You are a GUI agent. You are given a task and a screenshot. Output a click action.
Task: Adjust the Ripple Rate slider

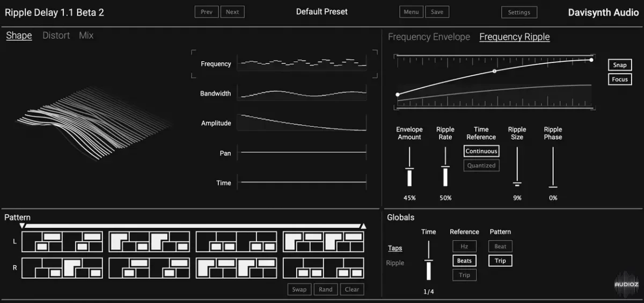[445, 167]
